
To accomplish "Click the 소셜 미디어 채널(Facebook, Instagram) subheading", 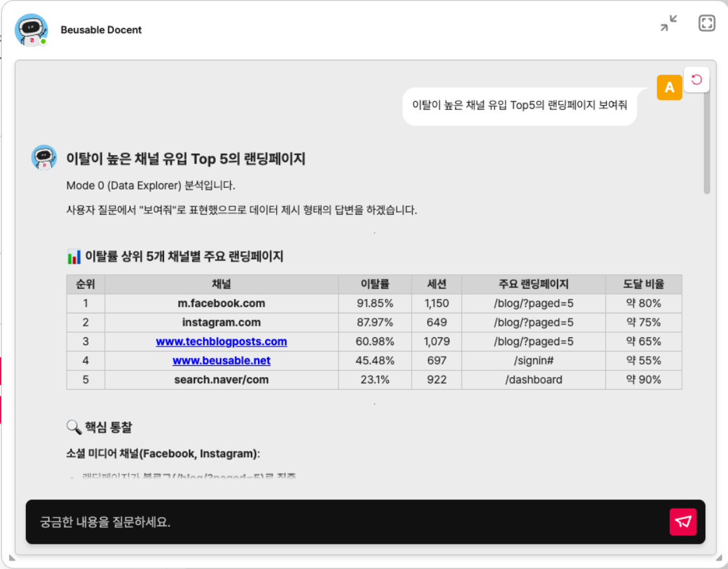I will point(163,454).
